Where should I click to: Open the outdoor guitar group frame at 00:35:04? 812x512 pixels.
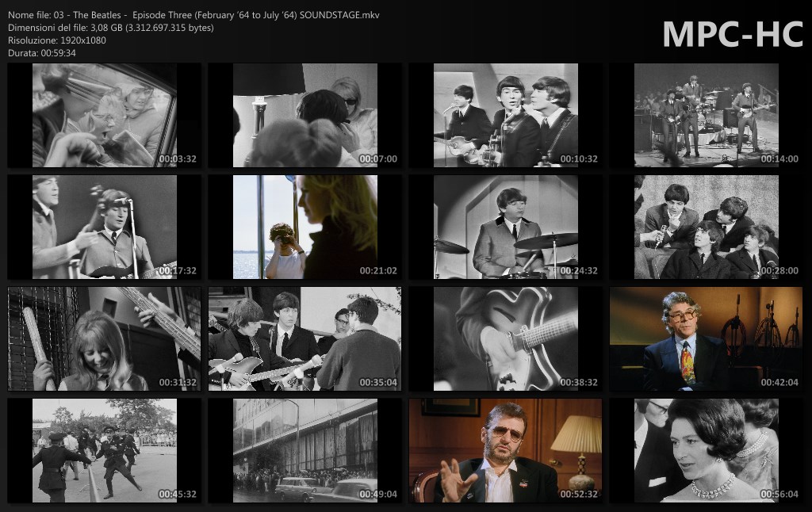click(x=304, y=338)
